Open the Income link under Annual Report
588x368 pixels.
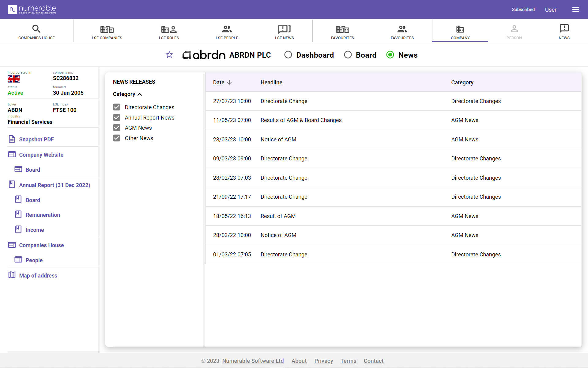[35, 230]
